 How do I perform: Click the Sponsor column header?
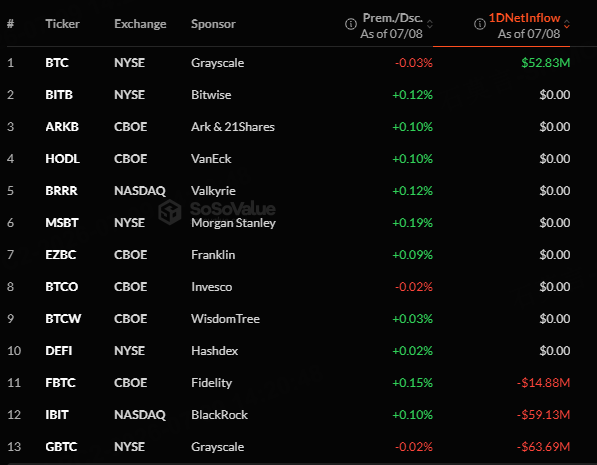coord(213,24)
